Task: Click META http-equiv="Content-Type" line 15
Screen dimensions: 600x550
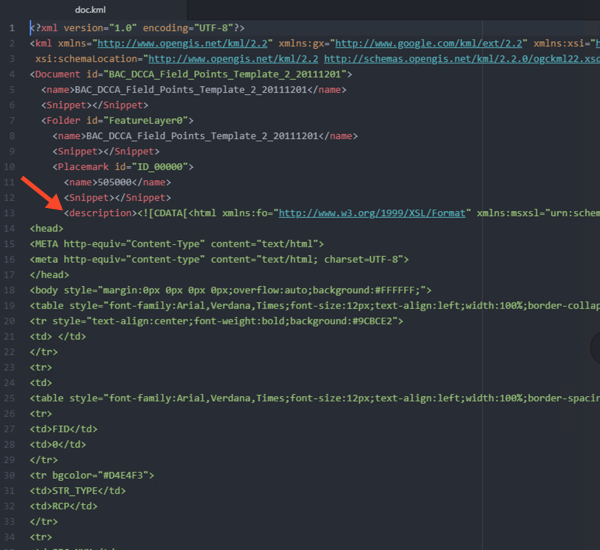Action: pyautogui.click(x=177, y=244)
